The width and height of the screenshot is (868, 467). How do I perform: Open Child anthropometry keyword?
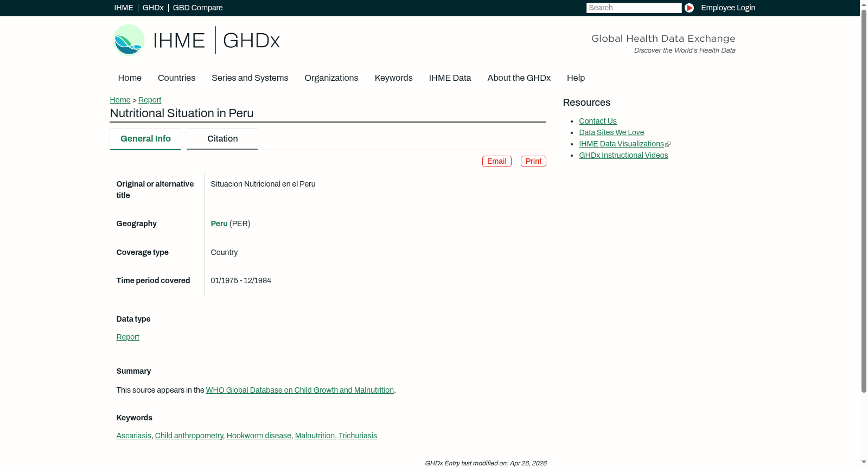click(x=189, y=436)
